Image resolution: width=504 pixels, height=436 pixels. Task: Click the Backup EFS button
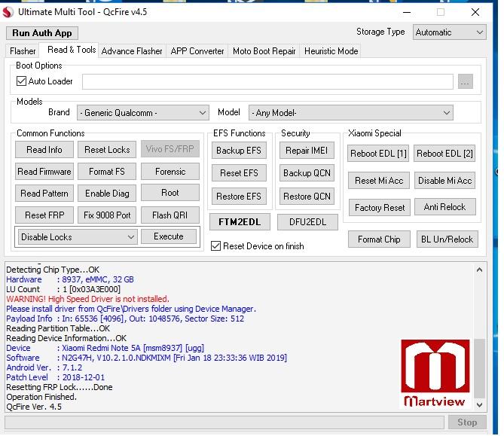click(x=239, y=151)
